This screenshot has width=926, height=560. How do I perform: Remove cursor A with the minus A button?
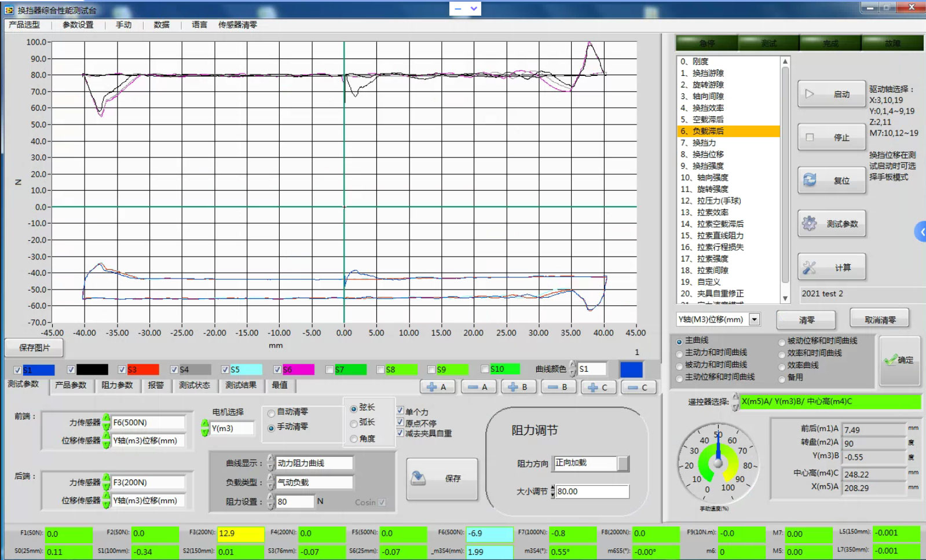(x=478, y=387)
